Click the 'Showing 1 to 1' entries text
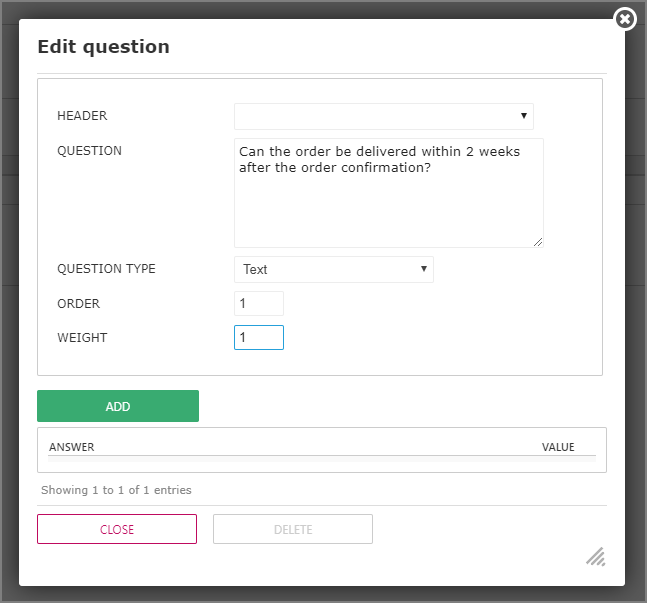 tap(116, 490)
